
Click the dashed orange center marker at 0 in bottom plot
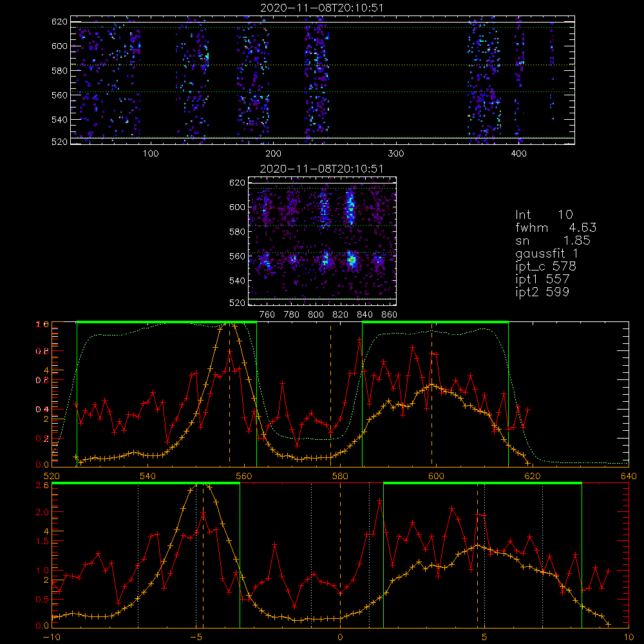click(x=340, y=555)
